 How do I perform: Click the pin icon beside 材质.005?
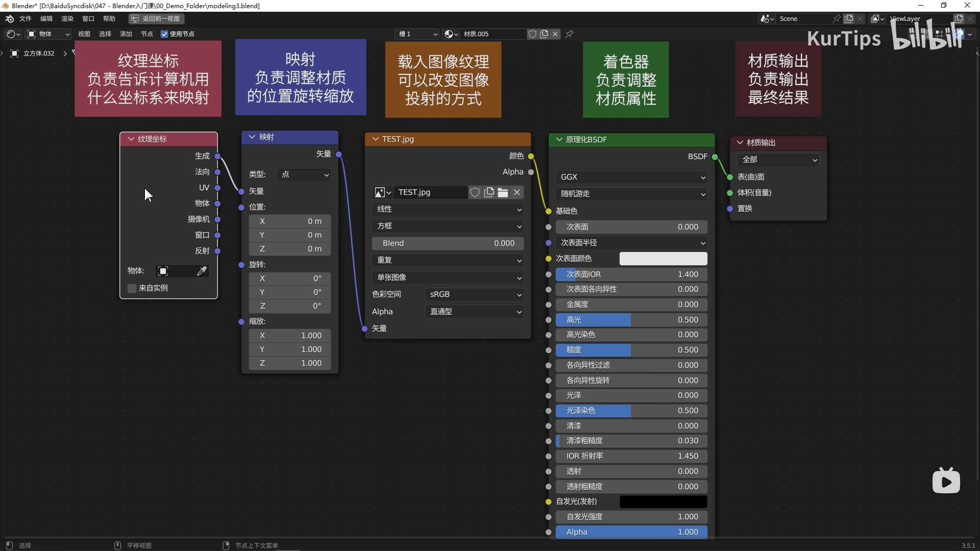click(570, 34)
